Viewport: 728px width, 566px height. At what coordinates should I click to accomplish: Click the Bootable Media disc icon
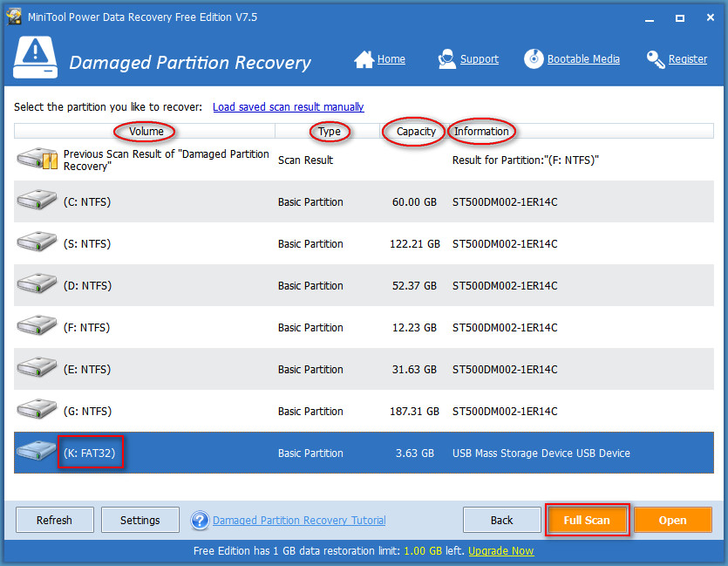534,59
